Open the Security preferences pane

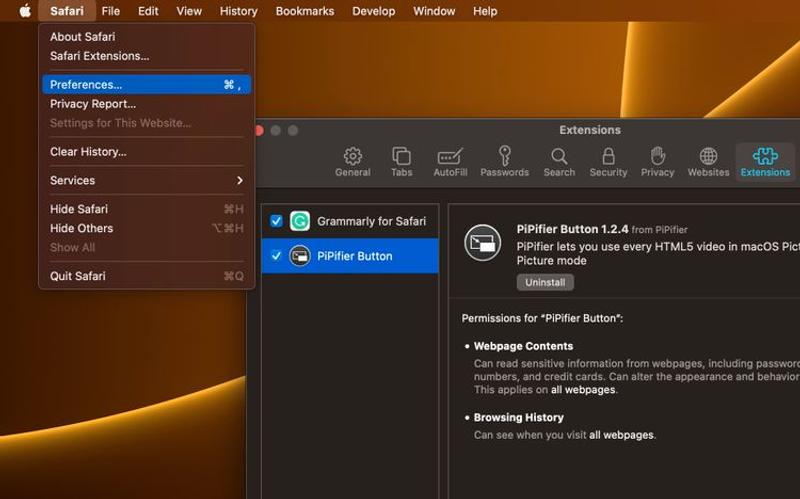pyautogui.click(x=608, y=162)
